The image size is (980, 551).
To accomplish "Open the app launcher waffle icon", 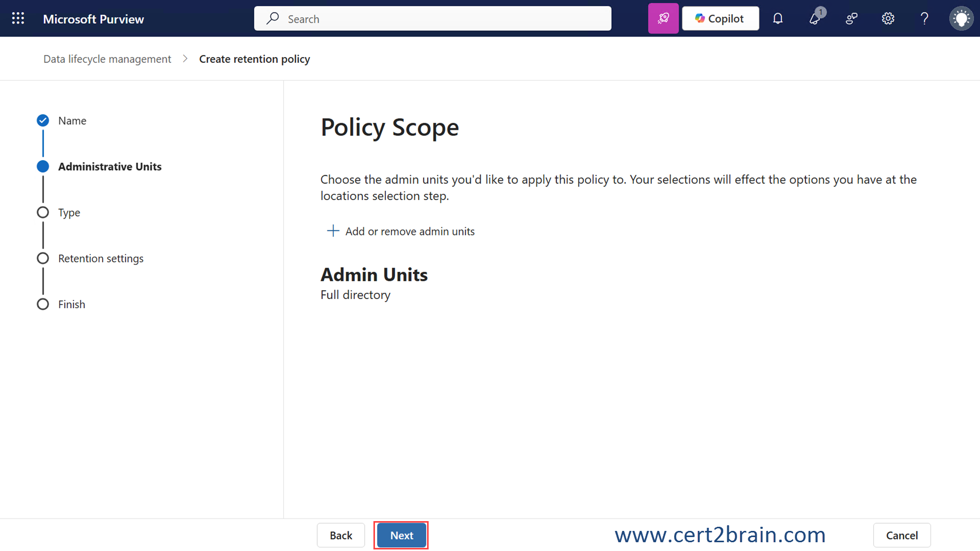I will click(x=18, y=19).
